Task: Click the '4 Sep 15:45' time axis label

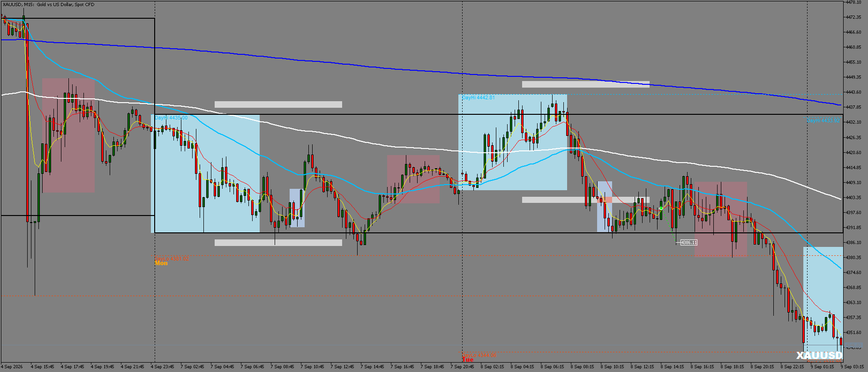Action: pyautogui.click(x=42, y=367)
